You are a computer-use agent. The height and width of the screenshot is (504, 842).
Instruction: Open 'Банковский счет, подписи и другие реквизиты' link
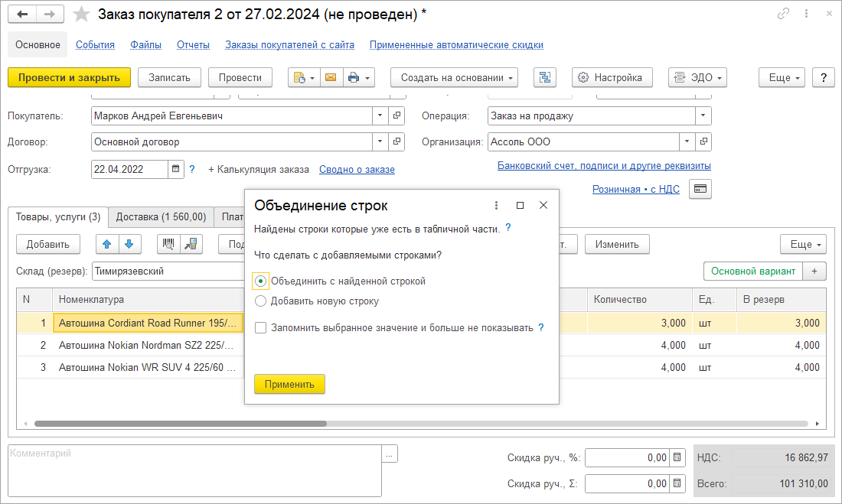(604, 165)
